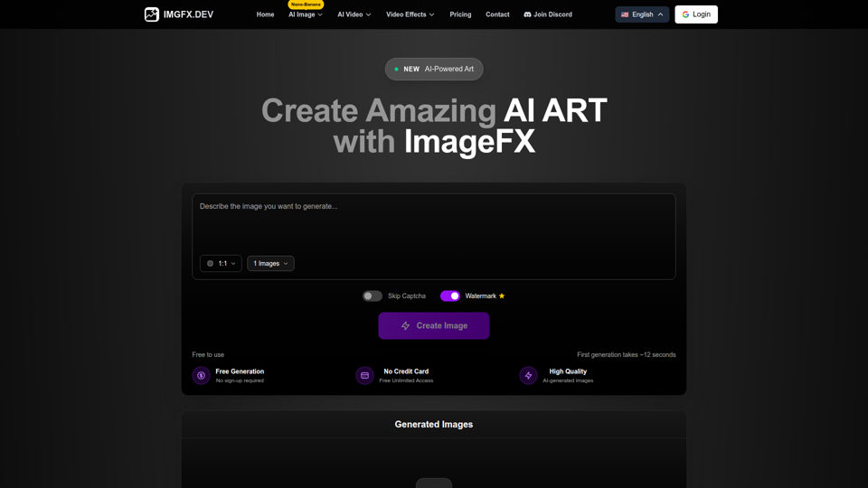Screen dimensions: 868x488
Task: Click the 'No sign-up required' text
Action: [x=240, y=380]
